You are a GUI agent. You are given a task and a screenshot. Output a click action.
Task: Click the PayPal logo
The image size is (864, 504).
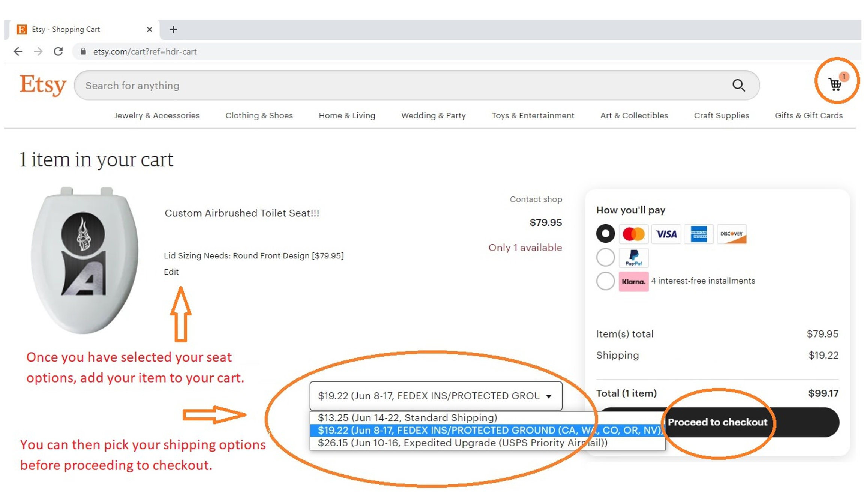pyautogui.click(x=633, y=258)
